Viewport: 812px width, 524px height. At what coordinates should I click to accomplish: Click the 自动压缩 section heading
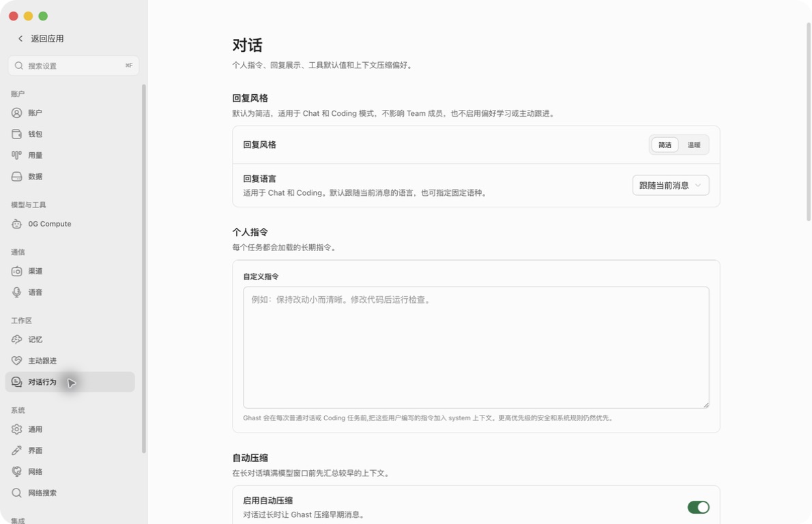(x=250, y=458)
